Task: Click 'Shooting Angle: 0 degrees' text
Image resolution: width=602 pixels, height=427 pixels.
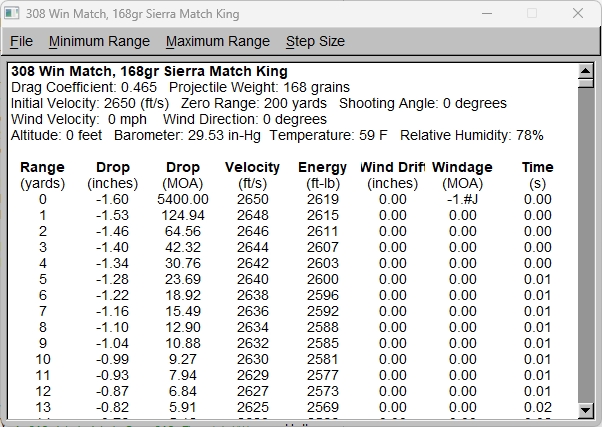Action: click(x=423, y=104)
